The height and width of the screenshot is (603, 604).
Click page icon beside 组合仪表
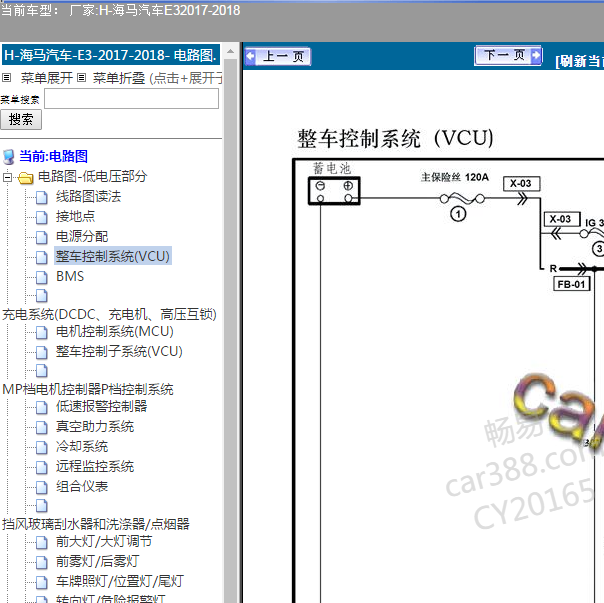tap(42, 487)
